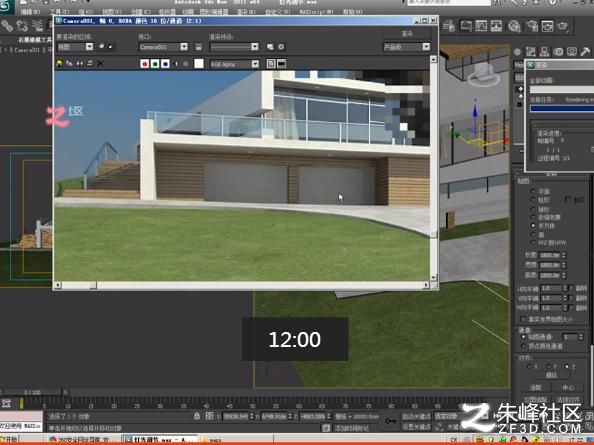Select Bind to Space Warp tool
Screen dimensions: 594x445
(x=37, y=26)
